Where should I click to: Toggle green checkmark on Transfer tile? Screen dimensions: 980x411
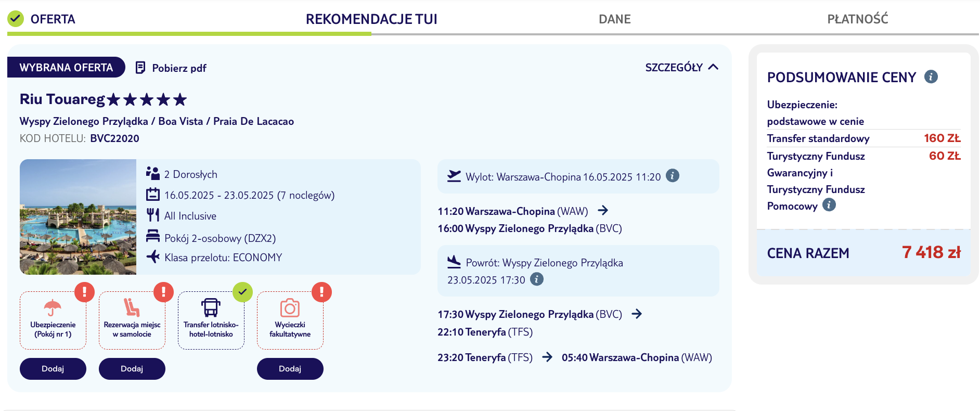242,292
